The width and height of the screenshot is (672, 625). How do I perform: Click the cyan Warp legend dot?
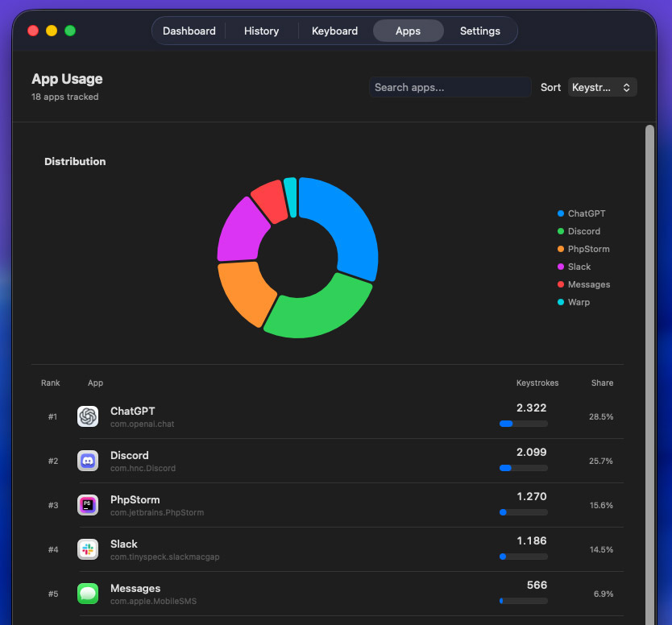561,302
